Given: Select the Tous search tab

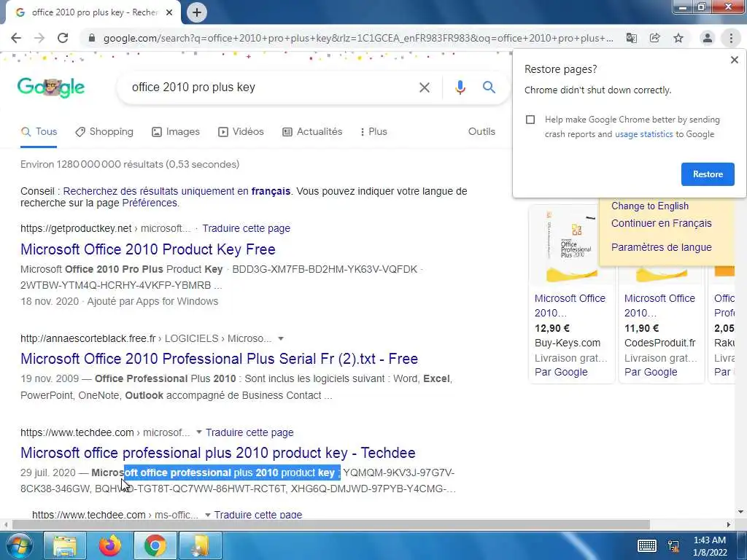Looking at the screenshot, I should 39,132.
